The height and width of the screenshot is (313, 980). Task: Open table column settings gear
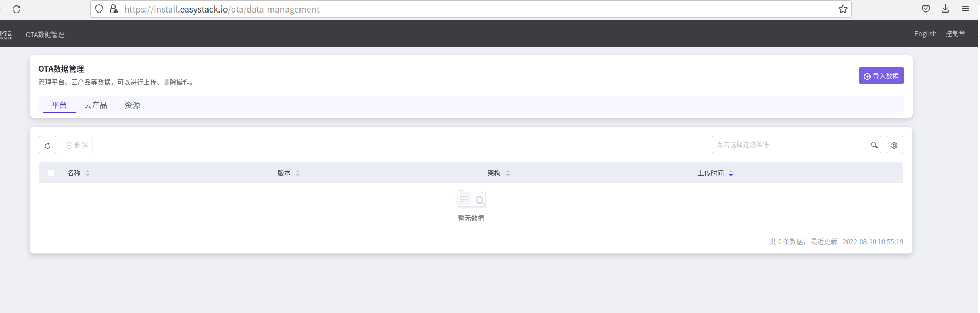pos(895,145)
